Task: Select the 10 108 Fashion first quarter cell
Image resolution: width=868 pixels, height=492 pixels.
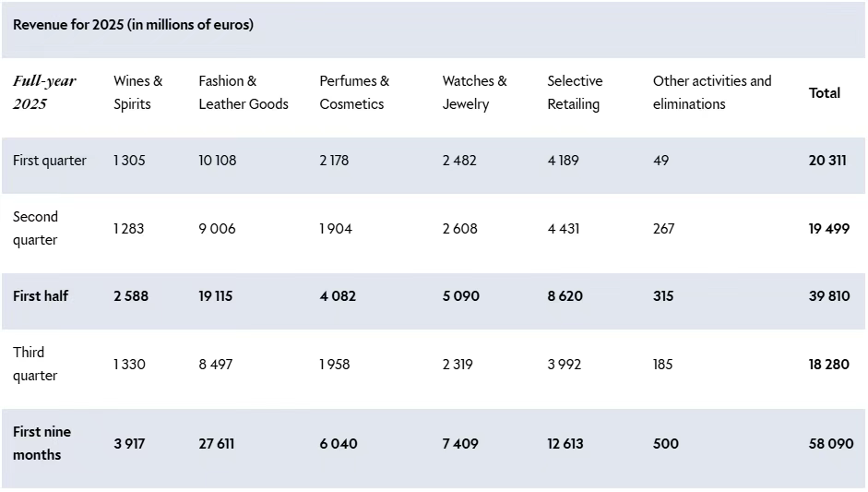Action: click(x=218, y=161)
